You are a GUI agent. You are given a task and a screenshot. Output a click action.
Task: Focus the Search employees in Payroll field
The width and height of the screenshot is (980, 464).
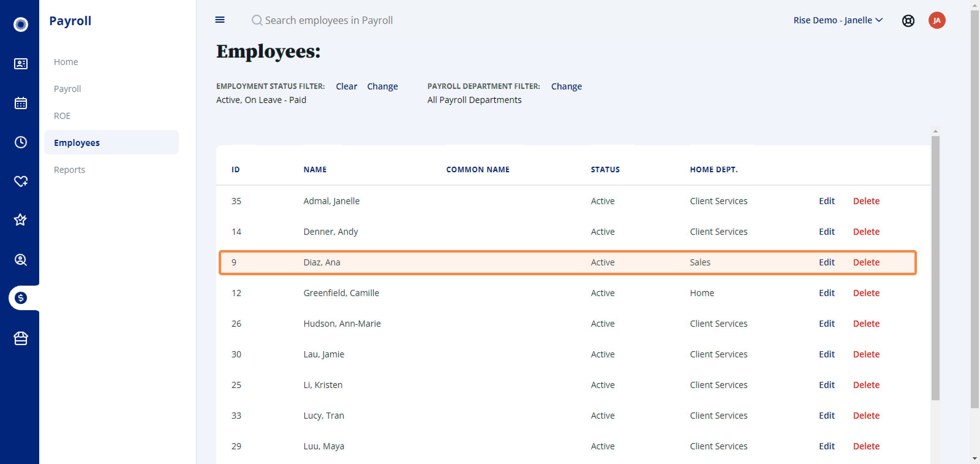329,20
